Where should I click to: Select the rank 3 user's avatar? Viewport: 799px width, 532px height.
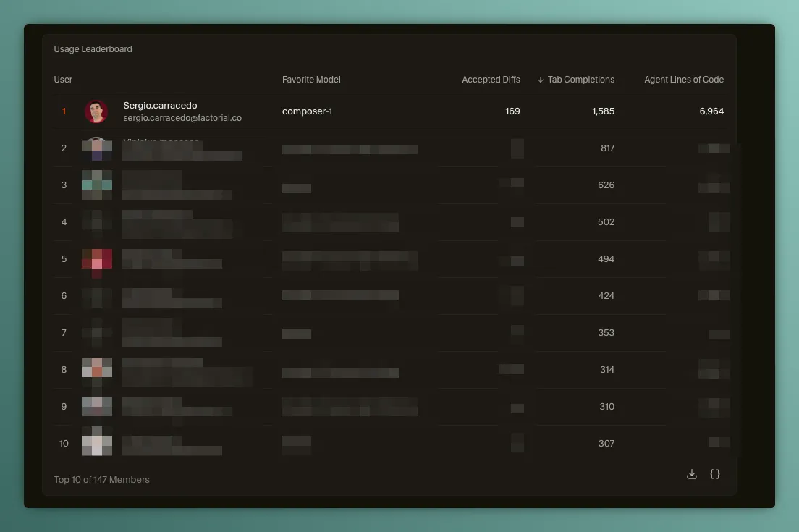coord(96,185)
